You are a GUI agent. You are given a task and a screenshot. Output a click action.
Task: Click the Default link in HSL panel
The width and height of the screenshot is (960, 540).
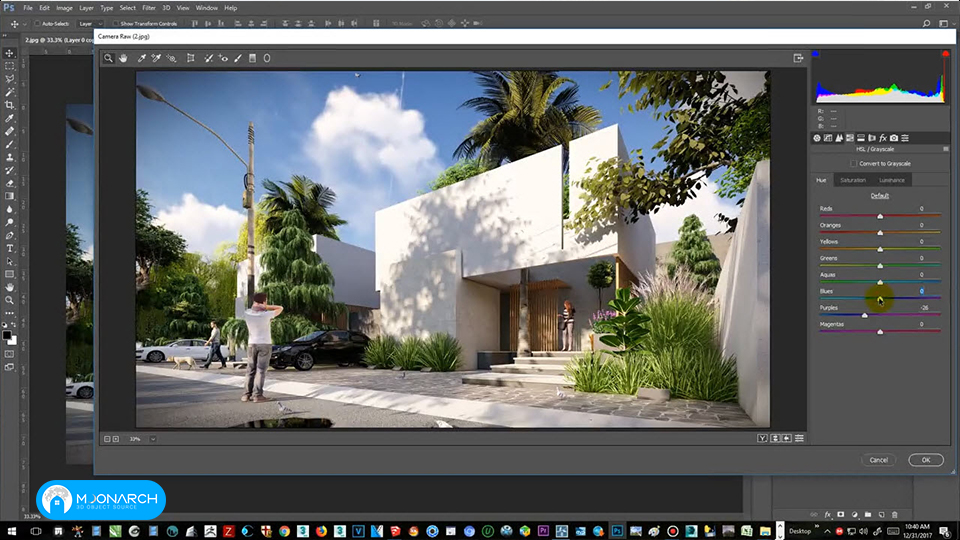coord(880,196)
